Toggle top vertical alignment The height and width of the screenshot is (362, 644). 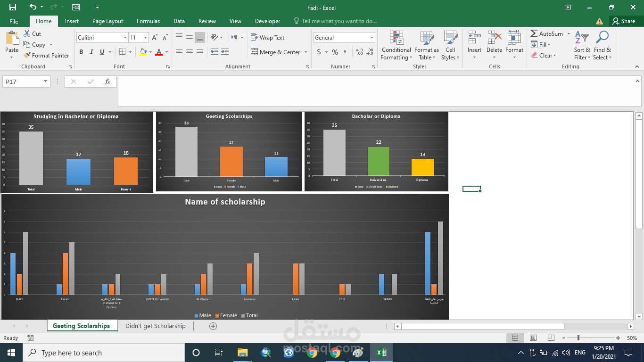179,37
